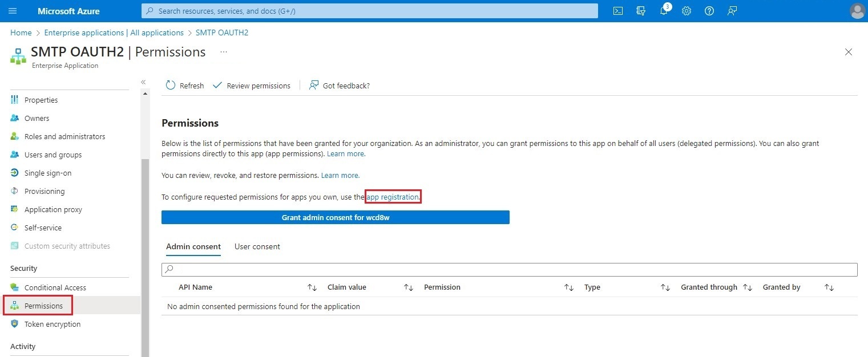The image size is (868, 357).
Task: Click Grant admin consent for wcd8w
Action: (336, 217)
